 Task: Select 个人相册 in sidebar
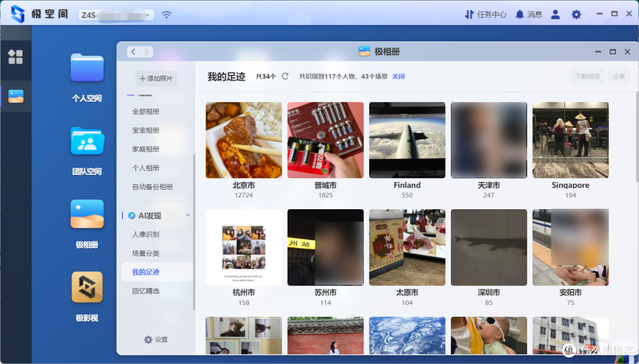[x=146, y=168]
